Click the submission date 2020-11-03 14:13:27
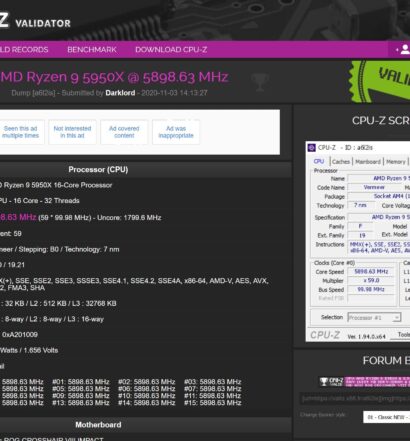Image resolution: width=410 pixels, height=441 pixels. coord(174,93)
